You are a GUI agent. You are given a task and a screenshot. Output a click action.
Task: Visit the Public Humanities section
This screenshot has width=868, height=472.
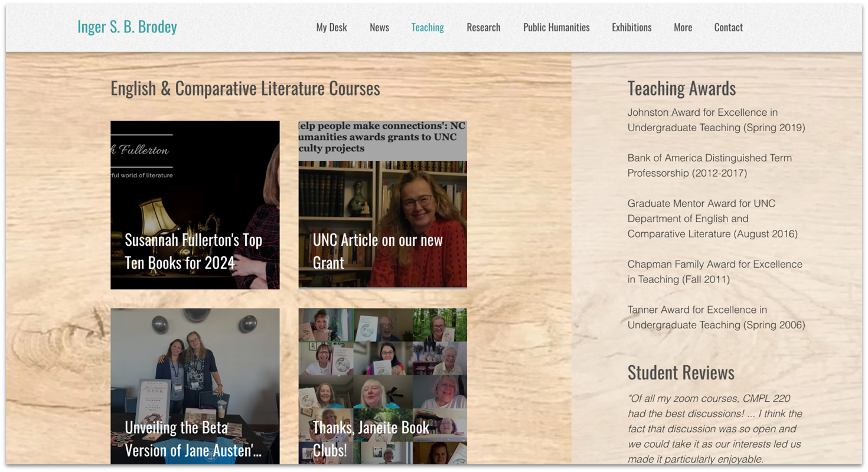click(x=556, y=27)
